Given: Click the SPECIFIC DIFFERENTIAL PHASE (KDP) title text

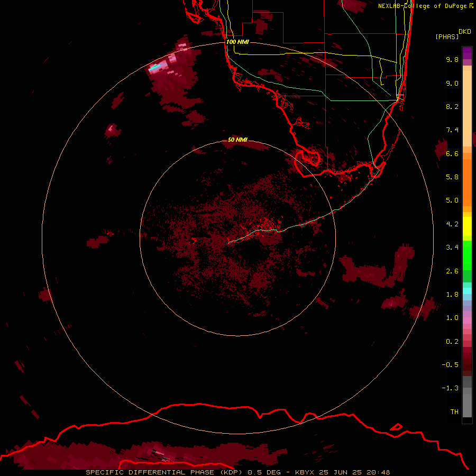Looking at the screenshot, I should pyautogui.click(x=165, y=472).
